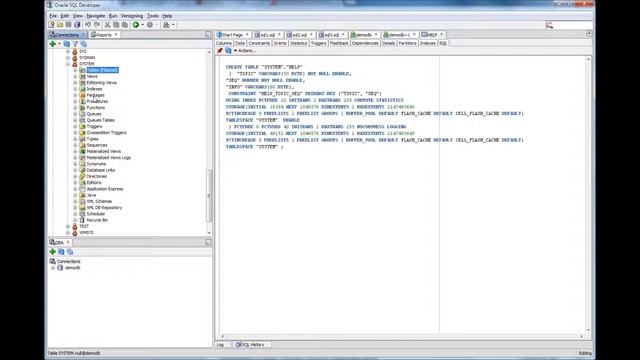Select the Scheduler tree item
640x360 pixels.
(96, 214)
